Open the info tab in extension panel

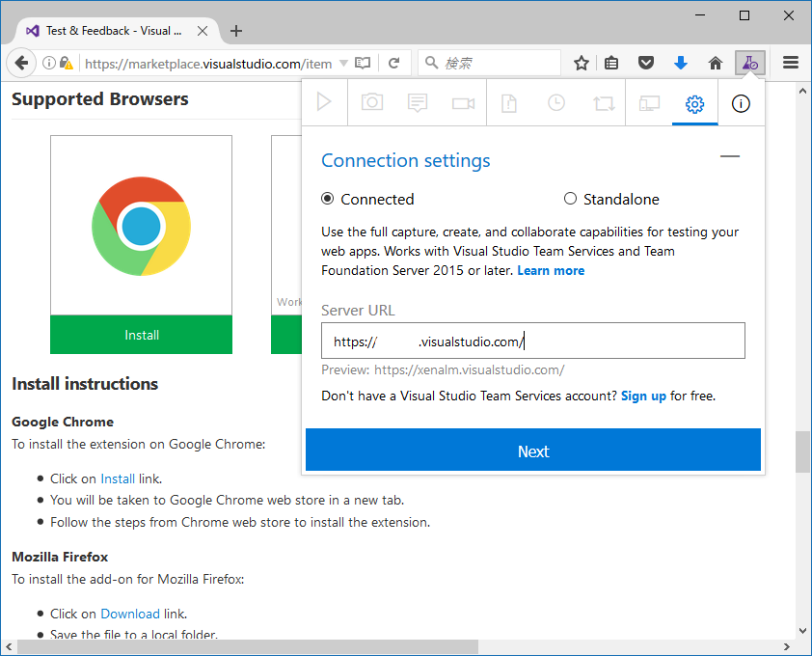pyautogui.click(x=741, y=103)
